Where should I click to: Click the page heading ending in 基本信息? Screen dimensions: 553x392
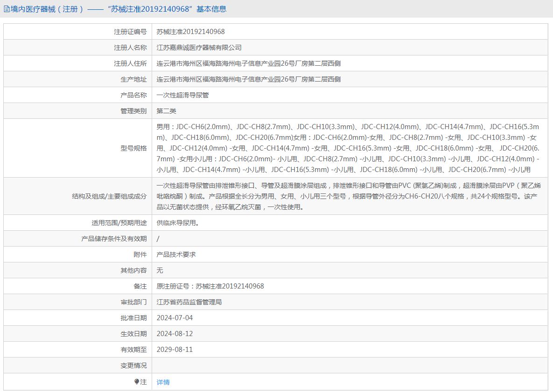(x=119, y=9)
